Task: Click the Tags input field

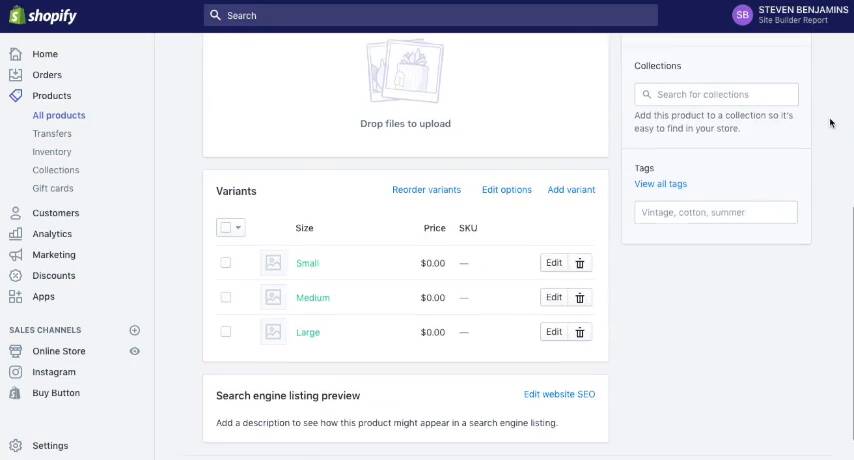Action: click(x=716, y=212)
